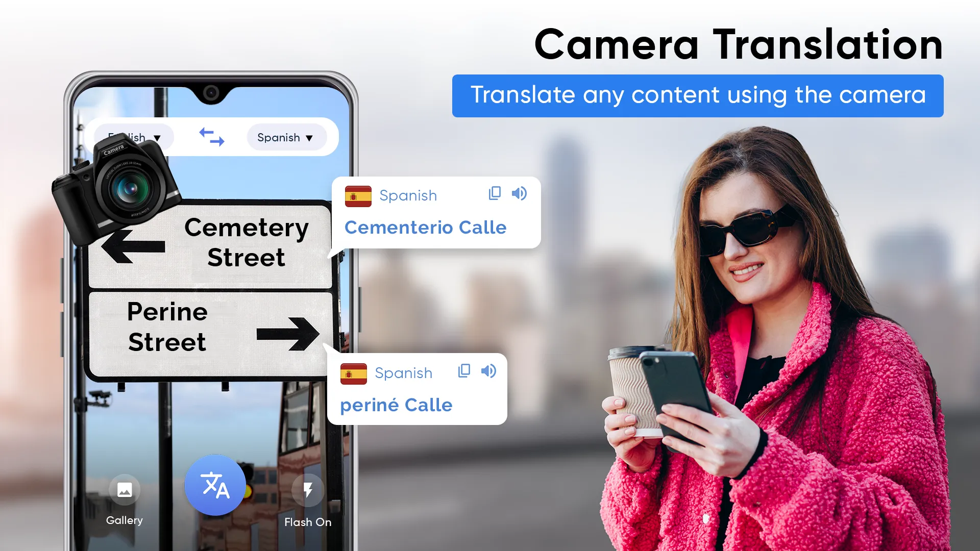Enable language auto-detect toggle
Image resolution: width=980 pixels, height=551 pixels.
click(x=133, y=137)
